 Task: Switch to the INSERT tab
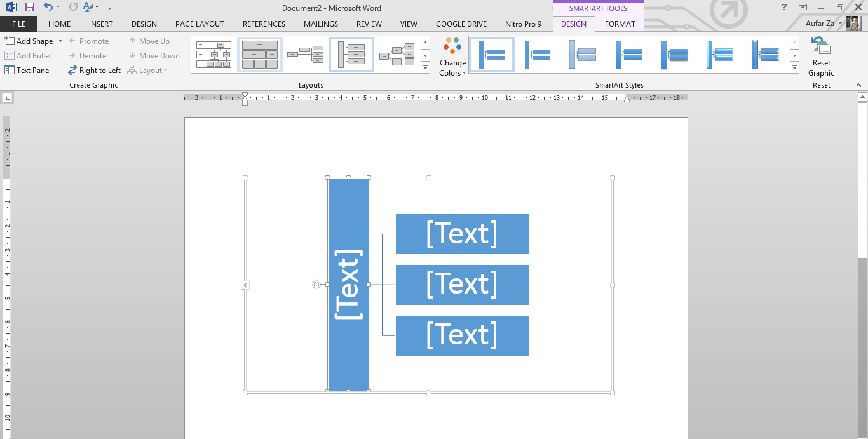(101, 24)
